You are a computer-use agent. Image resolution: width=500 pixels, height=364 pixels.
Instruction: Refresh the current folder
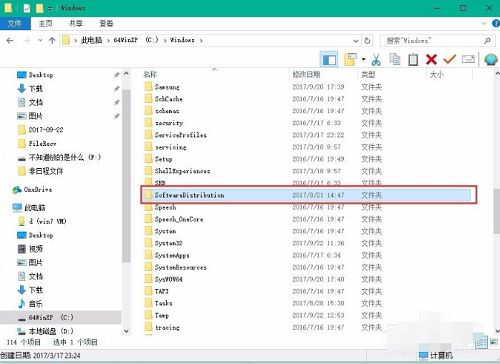[x=367, y=41]
